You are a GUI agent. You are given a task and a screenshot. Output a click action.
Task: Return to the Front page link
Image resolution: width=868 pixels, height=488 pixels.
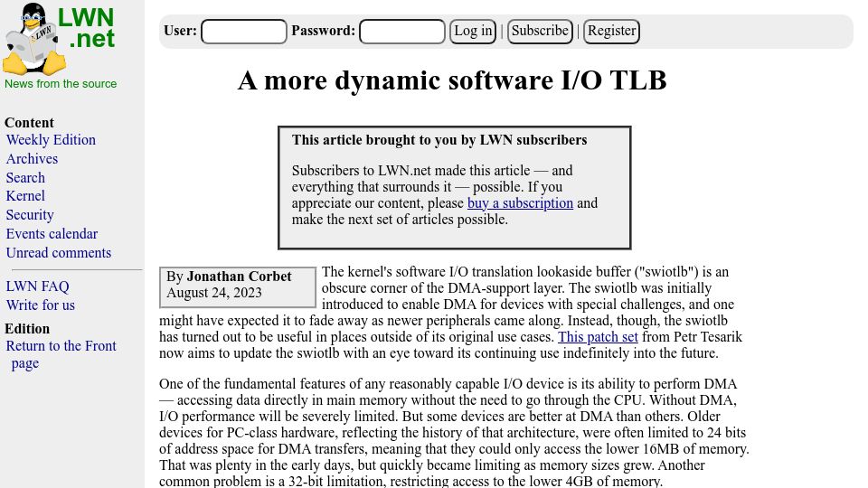pyautogui.click(x=61, y=354)
